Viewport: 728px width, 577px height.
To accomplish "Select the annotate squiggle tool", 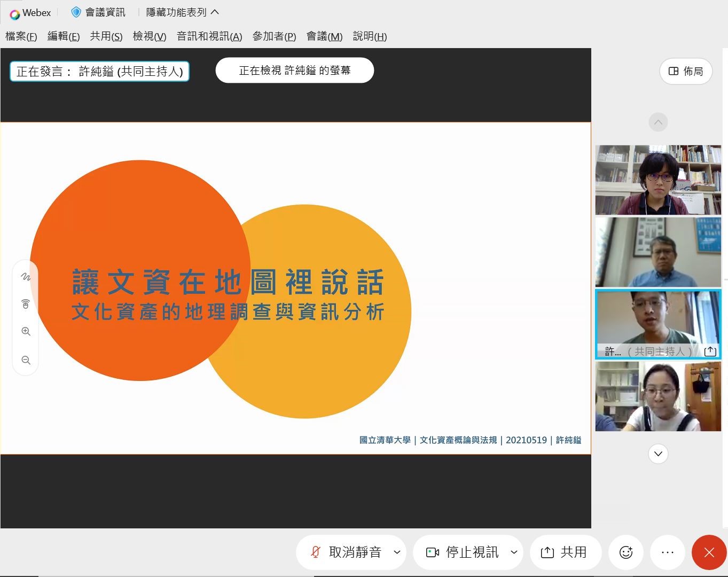I will (26, 277).
